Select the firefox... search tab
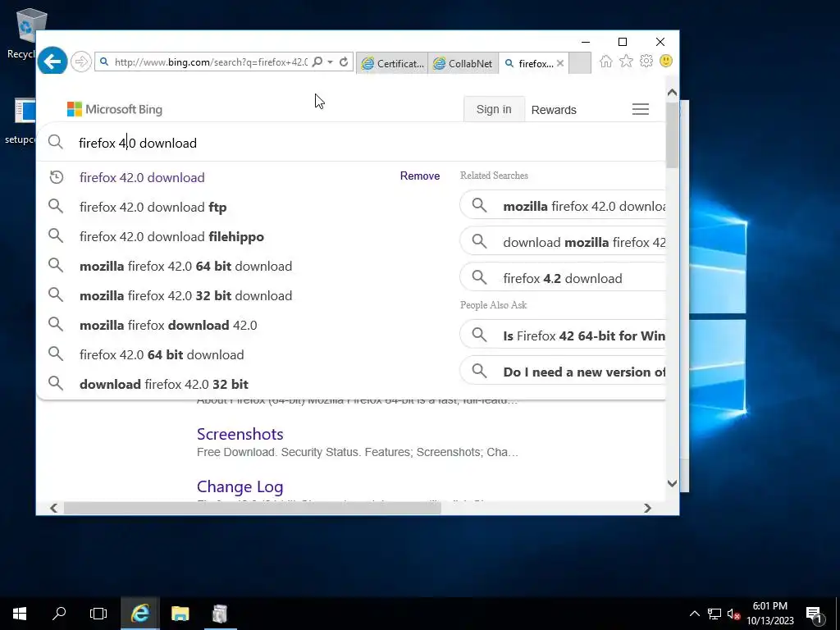840x630 pixels. point(529,63)
